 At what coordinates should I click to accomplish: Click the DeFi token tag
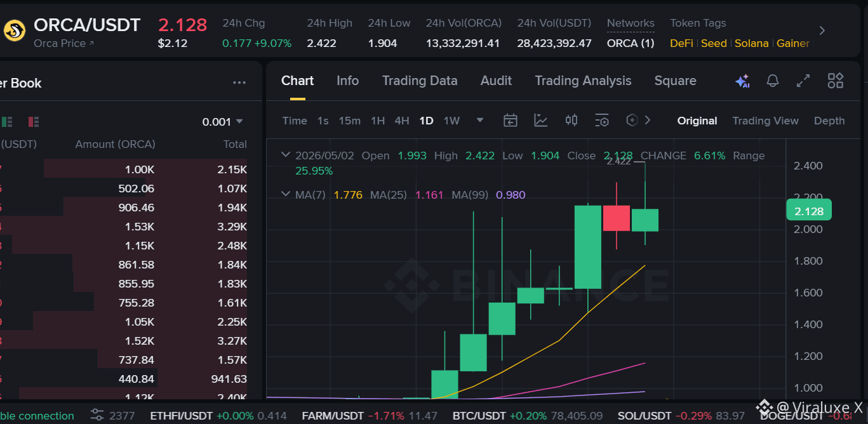pos(681,43)
